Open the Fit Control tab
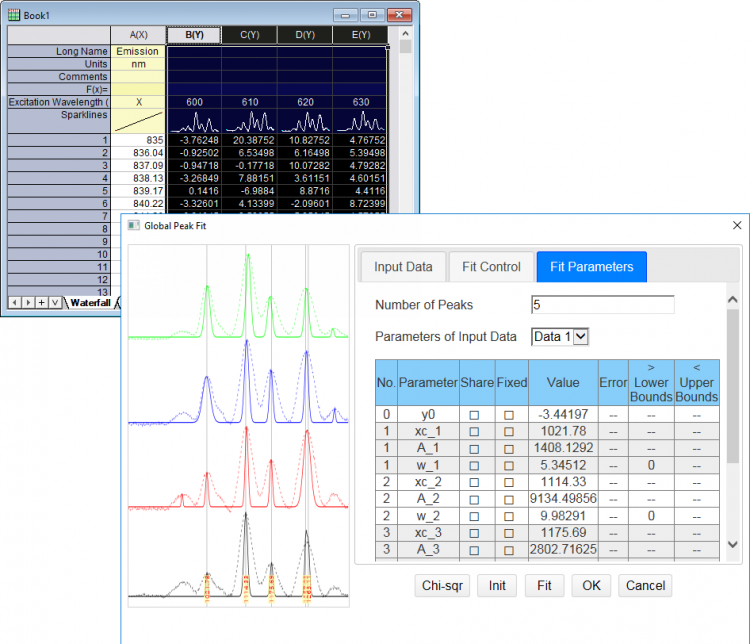 click(x=491, y=267)
